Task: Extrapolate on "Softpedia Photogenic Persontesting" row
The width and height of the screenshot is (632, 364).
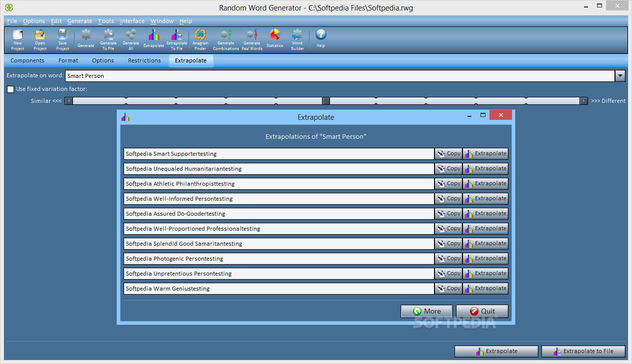Action: (485, 259)
